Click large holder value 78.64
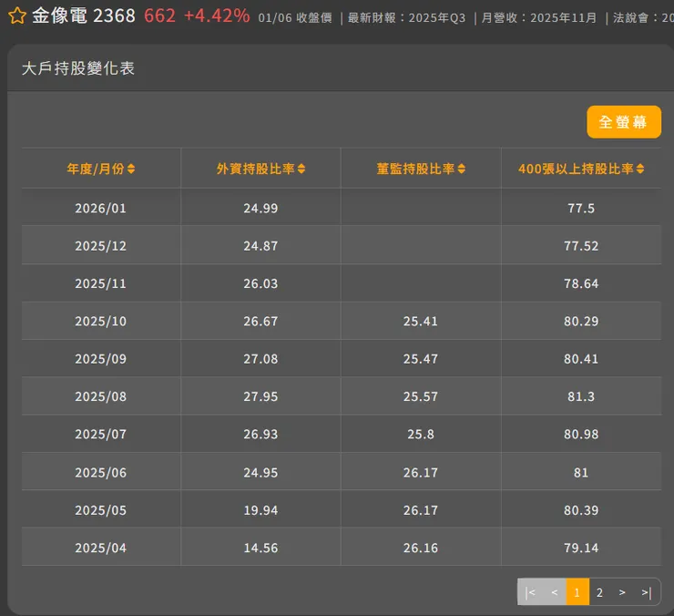 (581, 284)
